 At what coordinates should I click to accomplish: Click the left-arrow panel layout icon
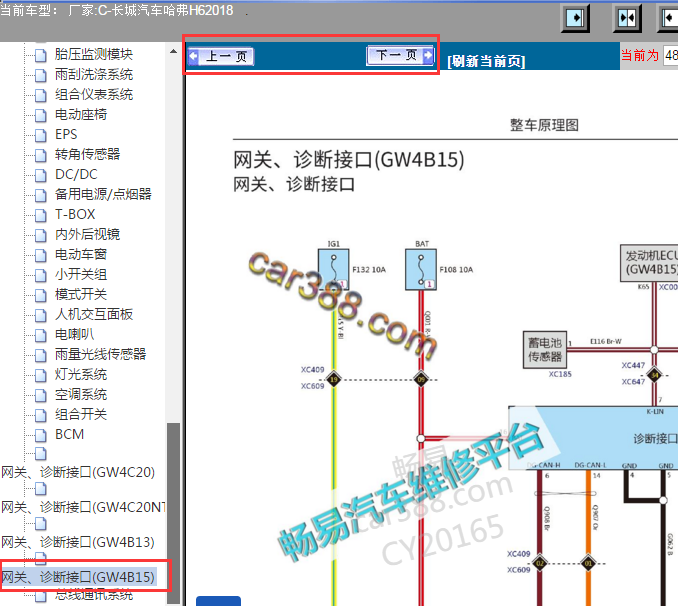tap(668, 18)
